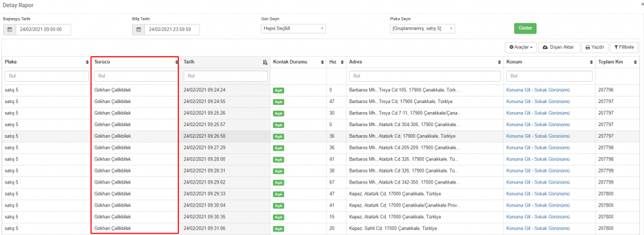The height and width of the screenshot is (235, 644).
Task: Expand the Plaka Seçin dropdown
Action: click(x=422, y=29)
